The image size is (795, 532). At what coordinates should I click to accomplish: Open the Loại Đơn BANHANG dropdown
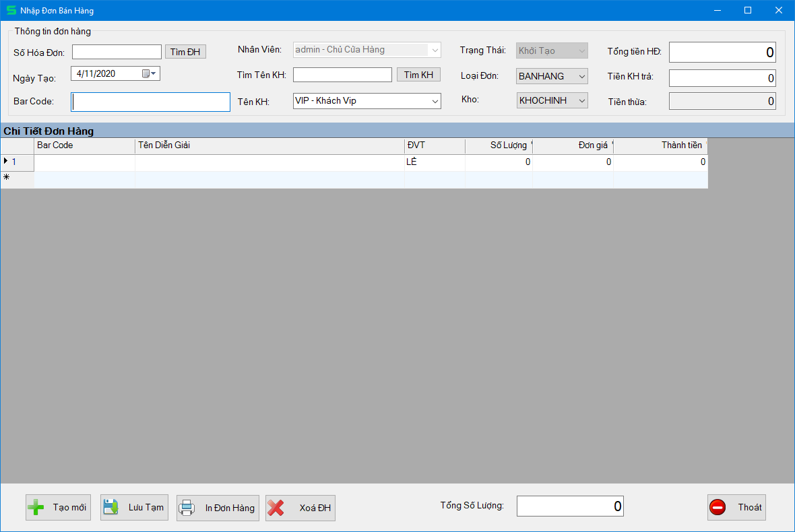pyautogui.click(x=581, y=76)
